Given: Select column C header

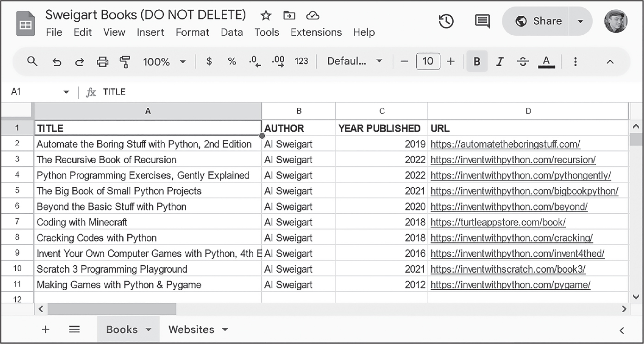Looking at the screenshot, I should coord(382,111).
